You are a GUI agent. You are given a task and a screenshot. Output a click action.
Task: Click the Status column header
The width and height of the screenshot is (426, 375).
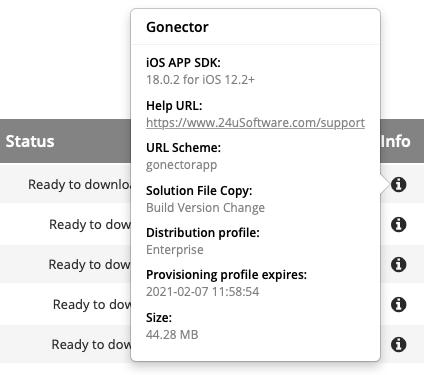click(x=30, y=141)
